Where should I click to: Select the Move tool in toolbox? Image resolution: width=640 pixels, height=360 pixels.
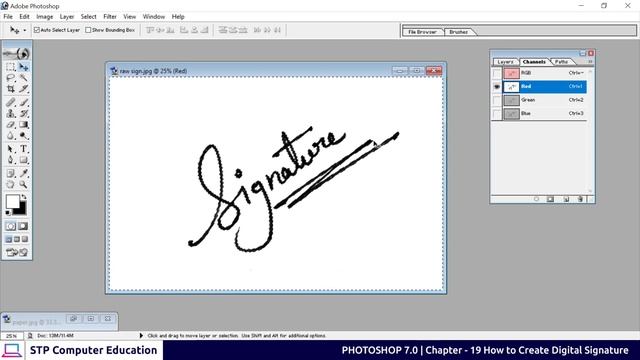pyautogui.click(x=24, y=67)
